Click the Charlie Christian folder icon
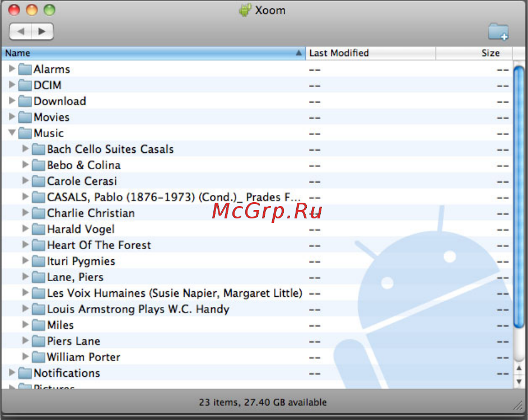Image resolution: width=528 pixels, height=420 pixels. point(39,213)
